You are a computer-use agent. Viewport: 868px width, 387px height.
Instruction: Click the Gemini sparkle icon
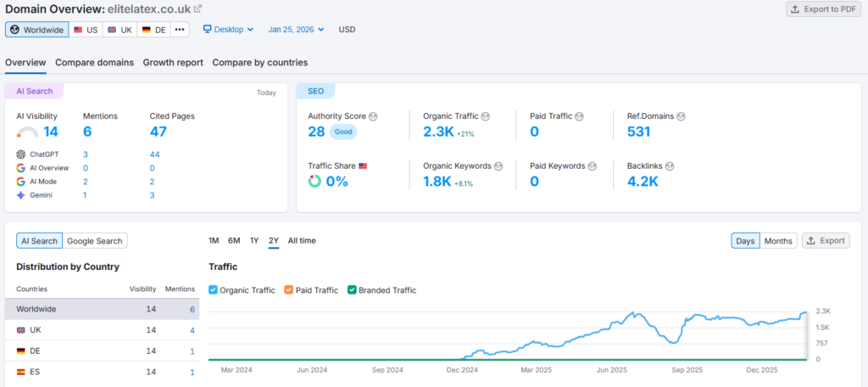[21, 195]
